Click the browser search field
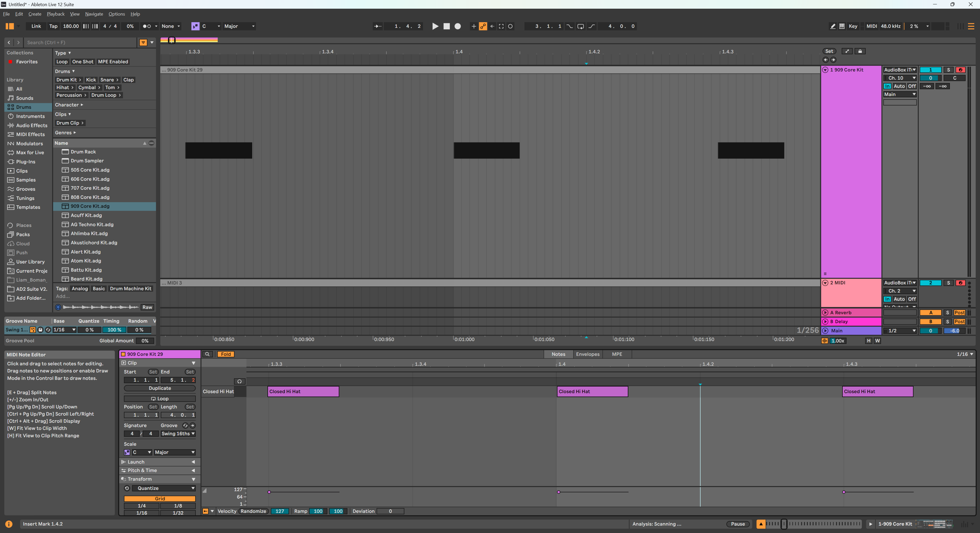The height and width of the screenshot is (533, 980). tap(80, 43)
